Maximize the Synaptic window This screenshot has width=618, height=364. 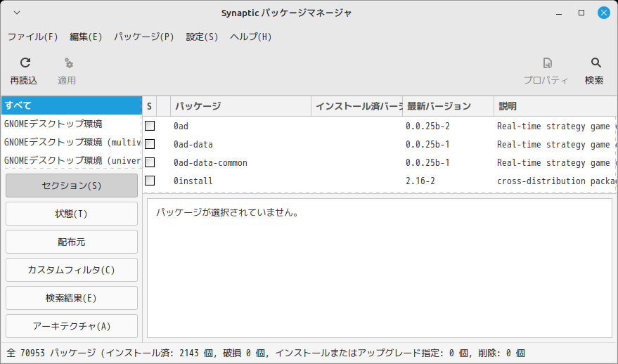click(x=581, y=13)
